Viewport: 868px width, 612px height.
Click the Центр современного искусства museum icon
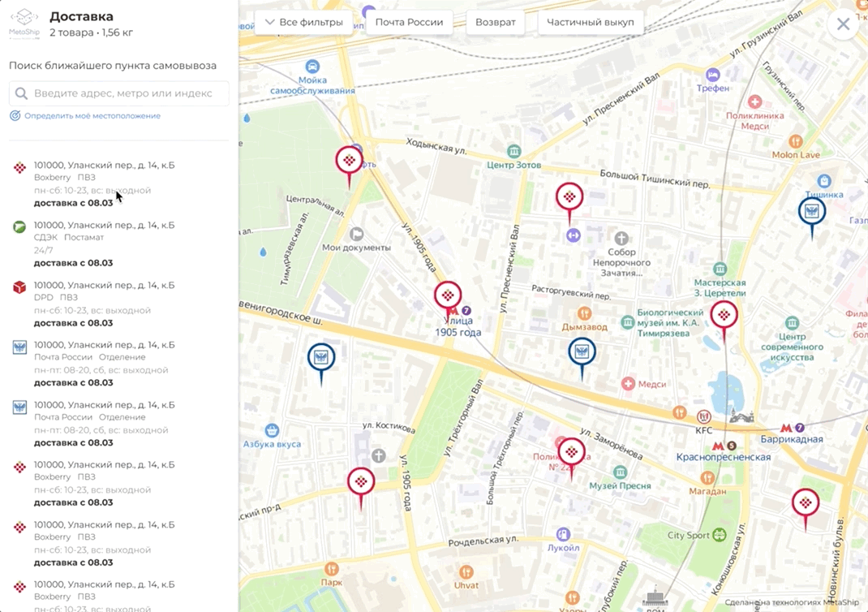tap(792, 322)
